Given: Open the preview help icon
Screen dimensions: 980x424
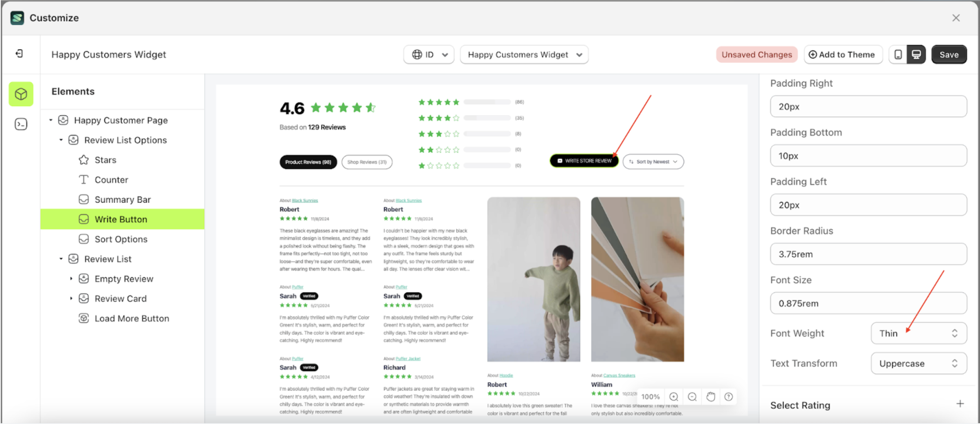Looking at the screenshot, I should [x=729, y=397].
